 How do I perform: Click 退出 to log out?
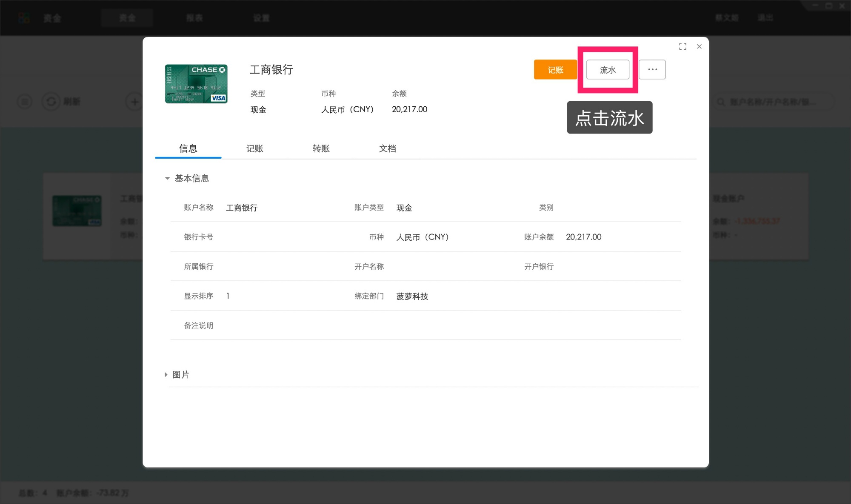click(x=765, y=18)
